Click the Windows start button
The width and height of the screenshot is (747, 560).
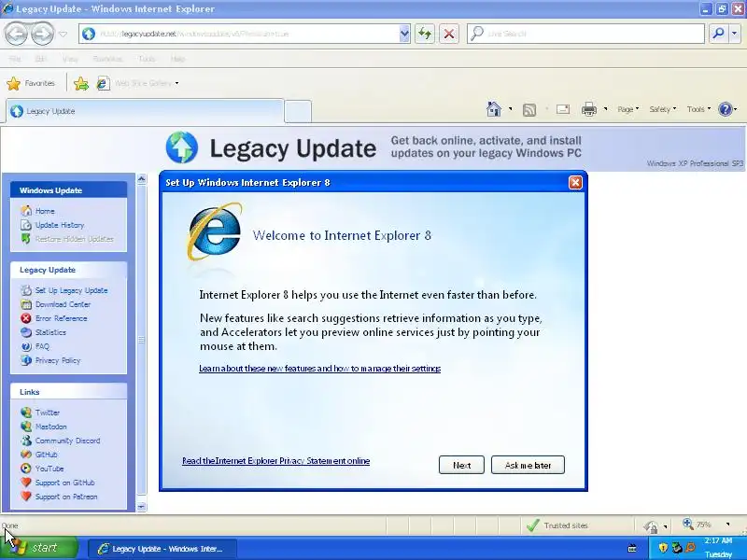(x=39, y=548)
